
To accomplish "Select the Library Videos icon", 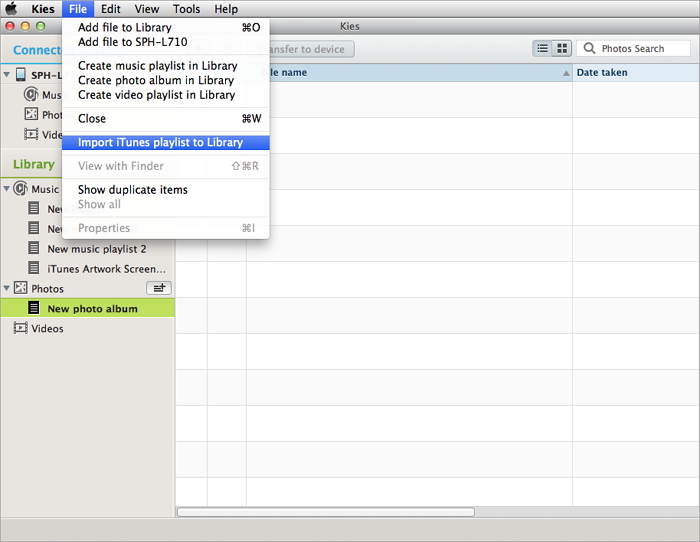I will [x=21, y=328].
